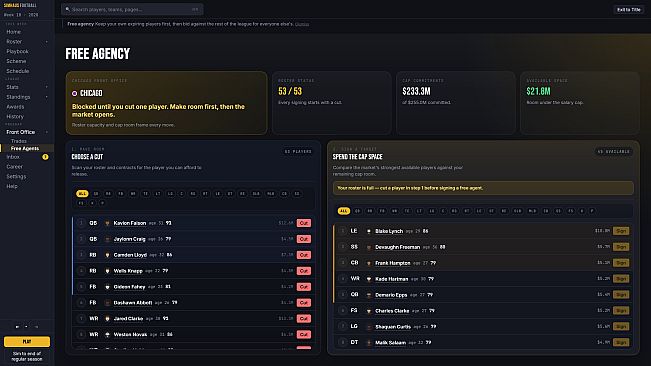The image size is (651, 366).
Task: Click team icon beside Kade Hartman
Action: click(369, 279)
